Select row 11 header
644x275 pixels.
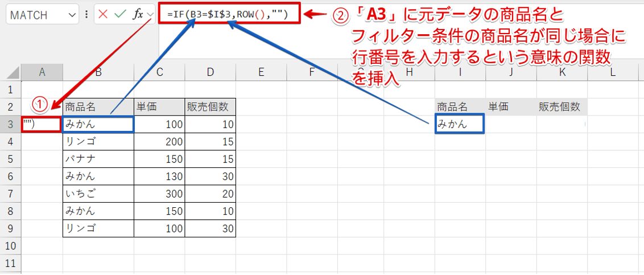click(x=11, y=263)
